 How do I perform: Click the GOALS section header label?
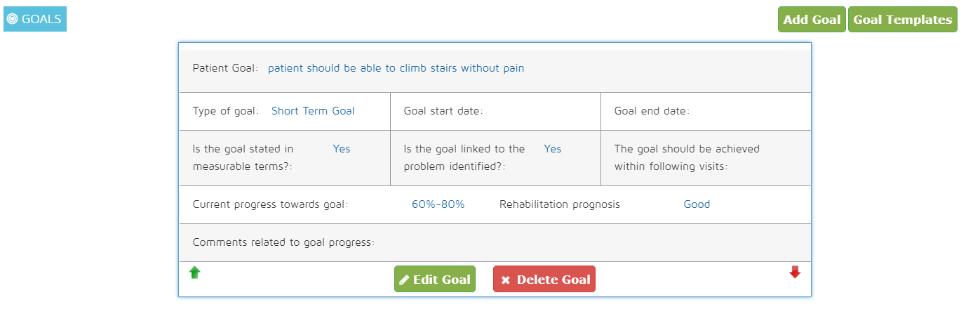[x=41, y=20]
